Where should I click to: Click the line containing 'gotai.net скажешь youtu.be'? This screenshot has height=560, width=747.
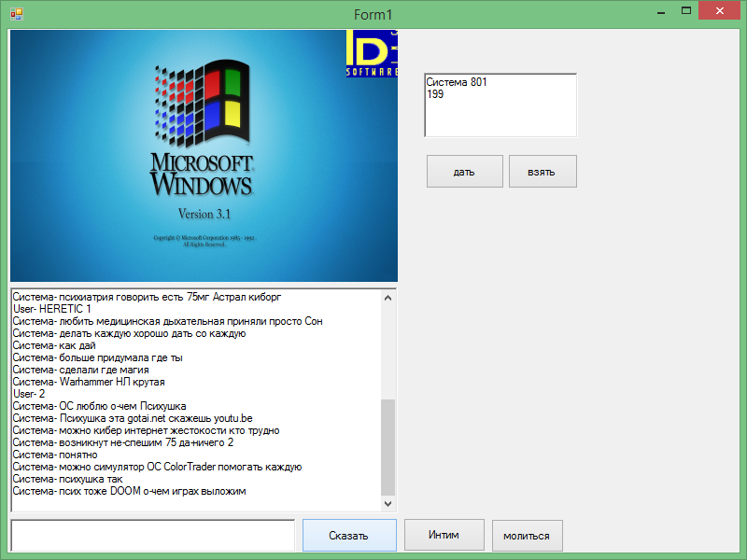click(133, 418)
